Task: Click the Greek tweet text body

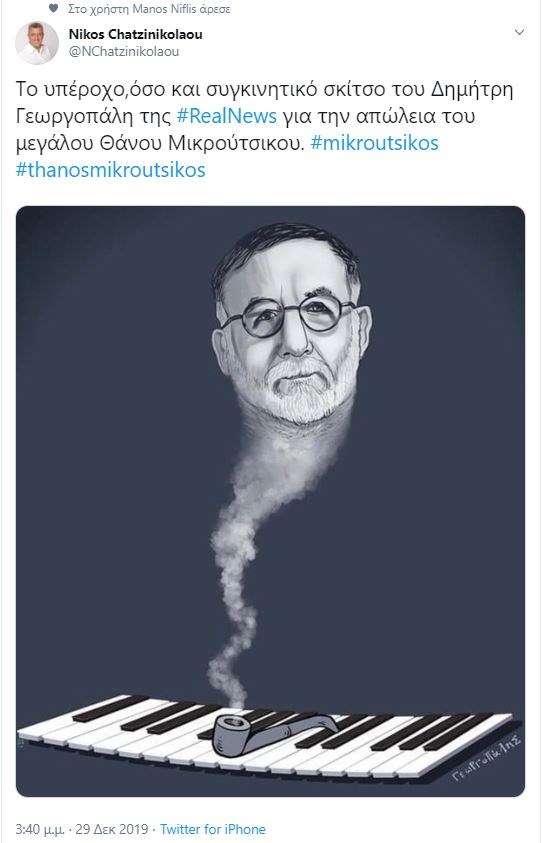Action: tap(265, 130)
